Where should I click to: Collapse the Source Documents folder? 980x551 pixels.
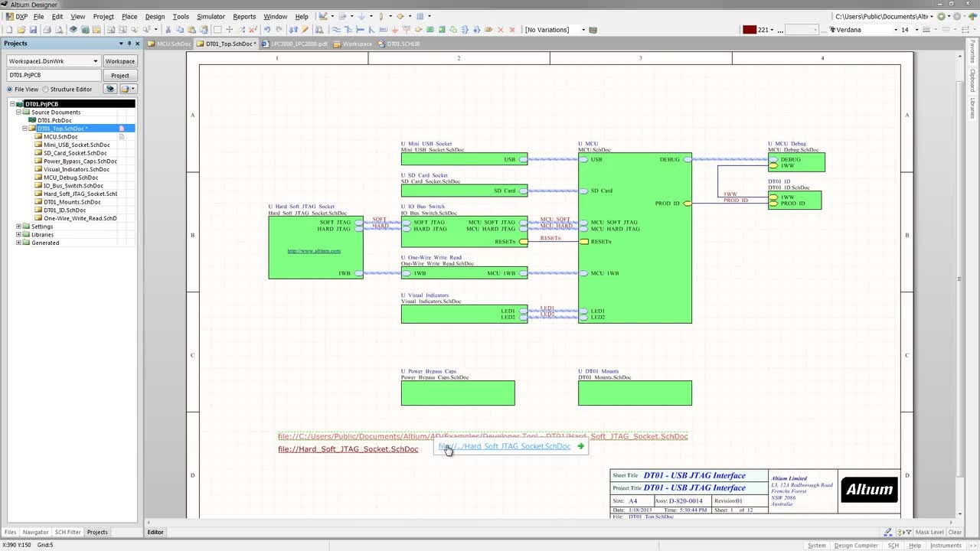[x=18, y=112]
